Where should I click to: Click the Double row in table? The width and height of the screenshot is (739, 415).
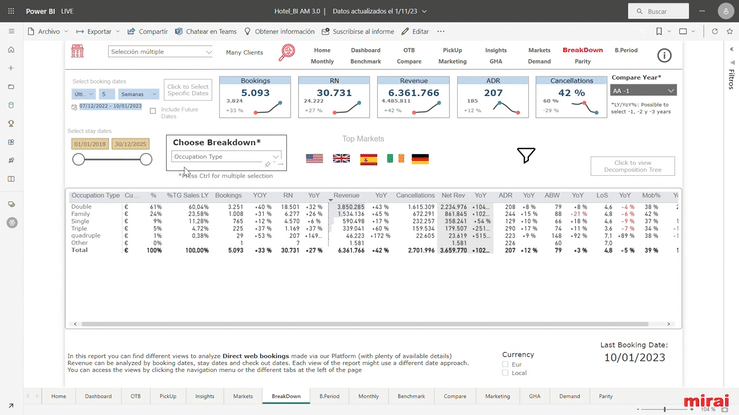[x=373, y=207]
